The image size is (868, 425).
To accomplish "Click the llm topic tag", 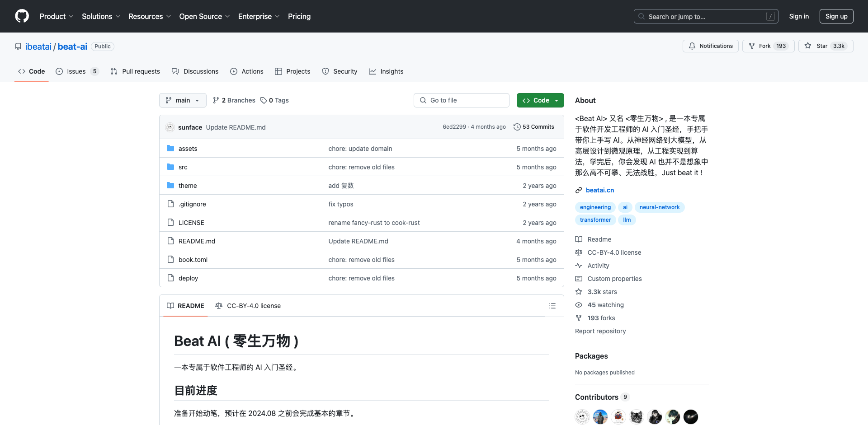I will coord(627,220).
